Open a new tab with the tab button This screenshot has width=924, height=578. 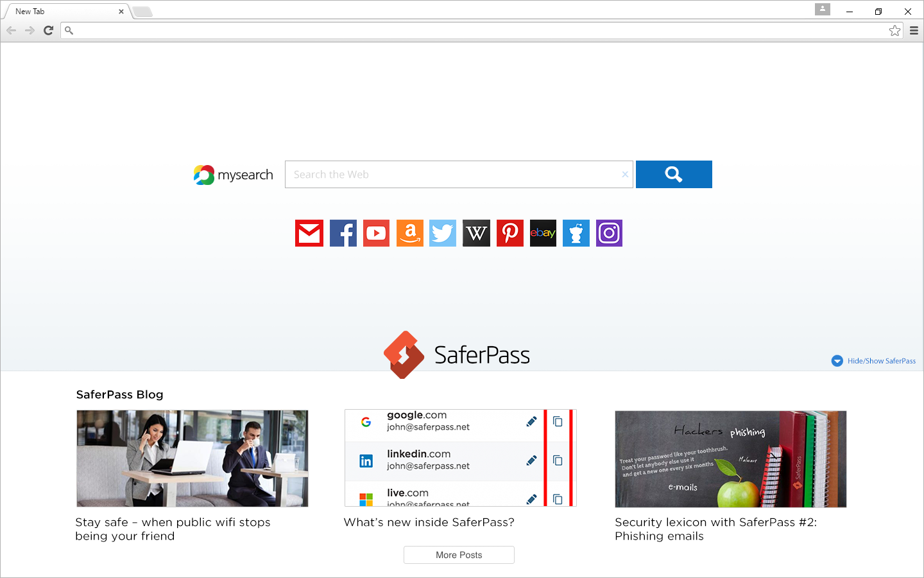(142, 12)
